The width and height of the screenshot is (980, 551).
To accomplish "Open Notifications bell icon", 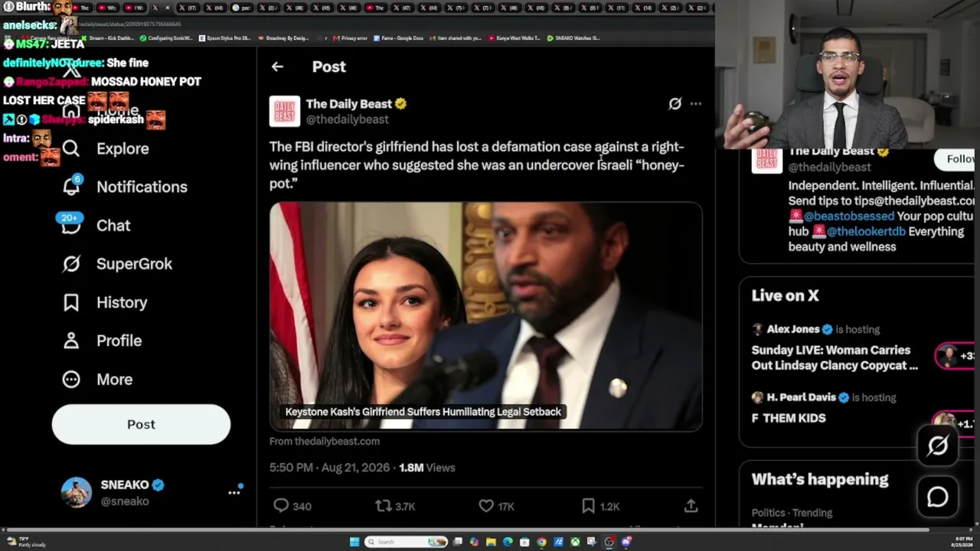I will 71,187.
